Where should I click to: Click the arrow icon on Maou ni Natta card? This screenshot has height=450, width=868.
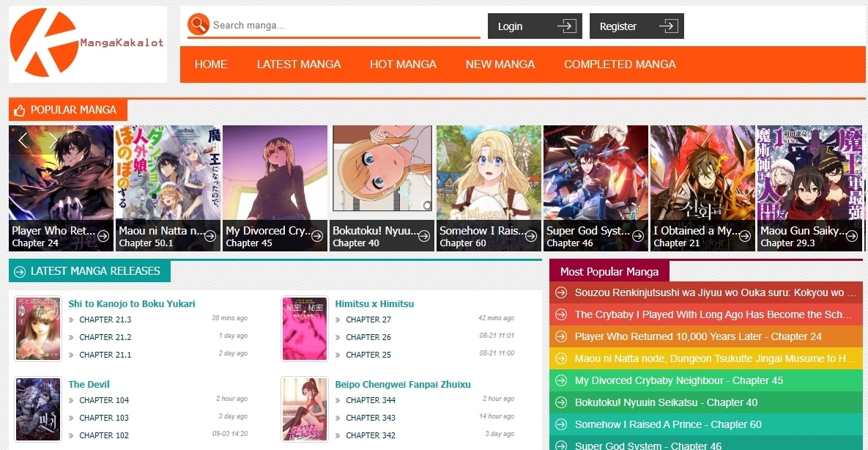coord(210,236)
